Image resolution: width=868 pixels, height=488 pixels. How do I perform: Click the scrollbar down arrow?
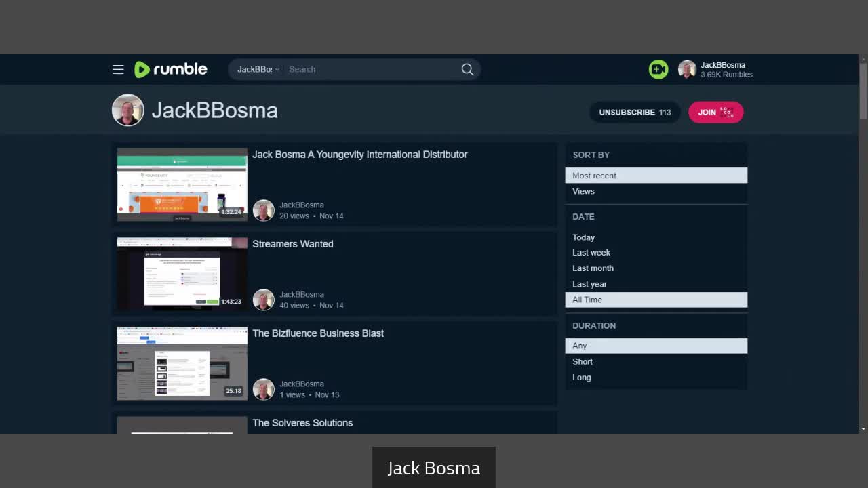[863, 428]
